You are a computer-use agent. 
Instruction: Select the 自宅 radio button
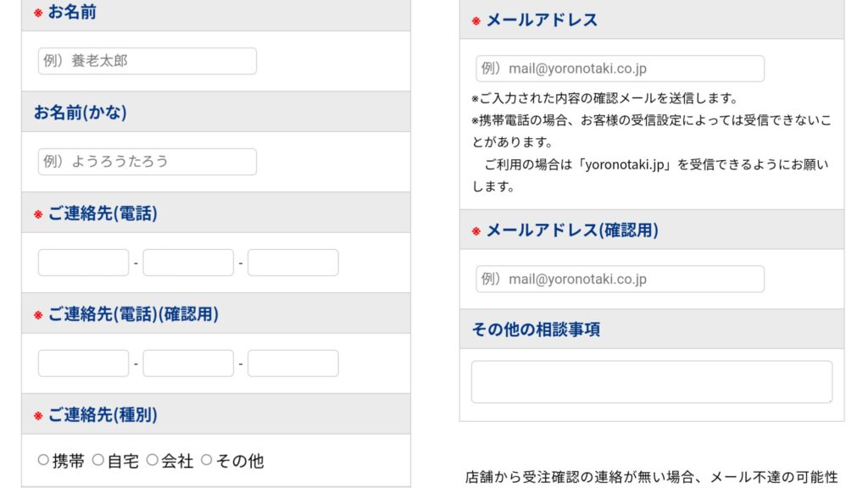coord(98,460)
